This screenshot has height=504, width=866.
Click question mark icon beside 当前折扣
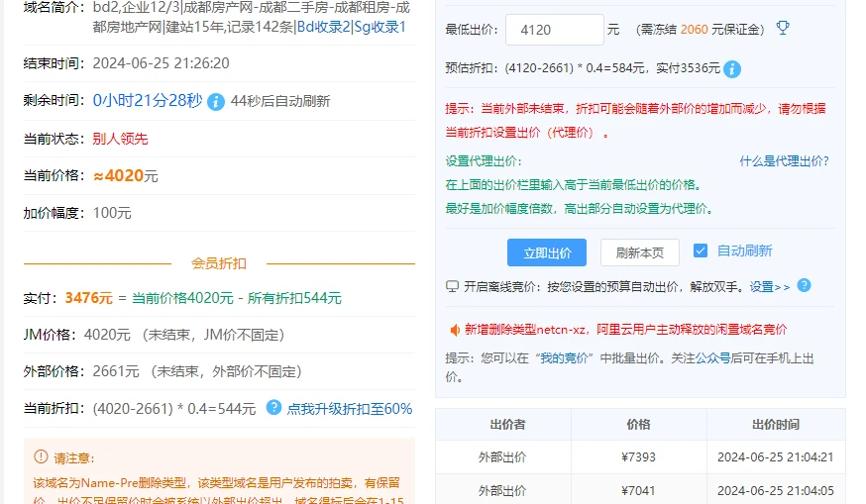coord(274,408)
